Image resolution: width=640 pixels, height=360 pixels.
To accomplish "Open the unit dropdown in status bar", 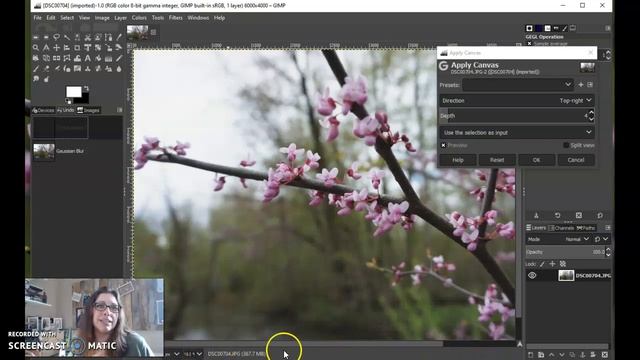I will click(x=176, y=353).
